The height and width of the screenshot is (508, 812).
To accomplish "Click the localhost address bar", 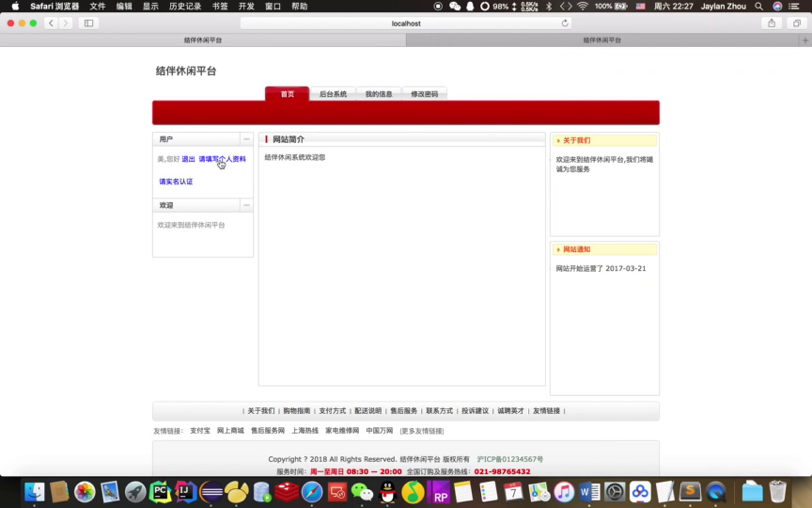I will point(405,24).
